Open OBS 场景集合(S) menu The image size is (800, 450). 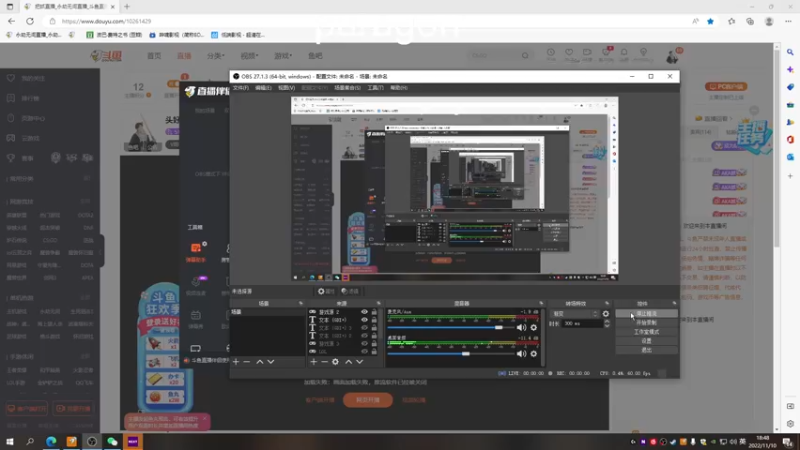coord(347,88)
